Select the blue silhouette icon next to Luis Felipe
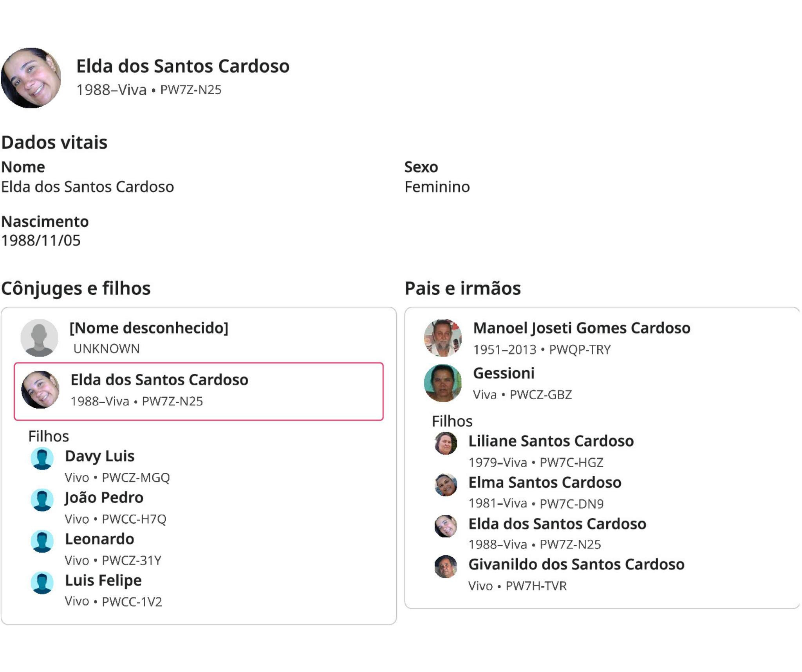802x672 pixels. 42,583
